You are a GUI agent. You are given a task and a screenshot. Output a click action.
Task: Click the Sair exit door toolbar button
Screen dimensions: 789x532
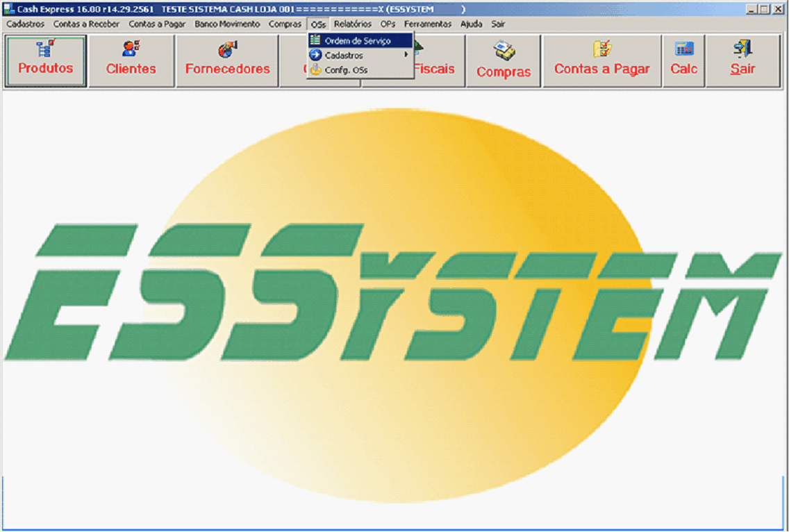coord(742,61)
